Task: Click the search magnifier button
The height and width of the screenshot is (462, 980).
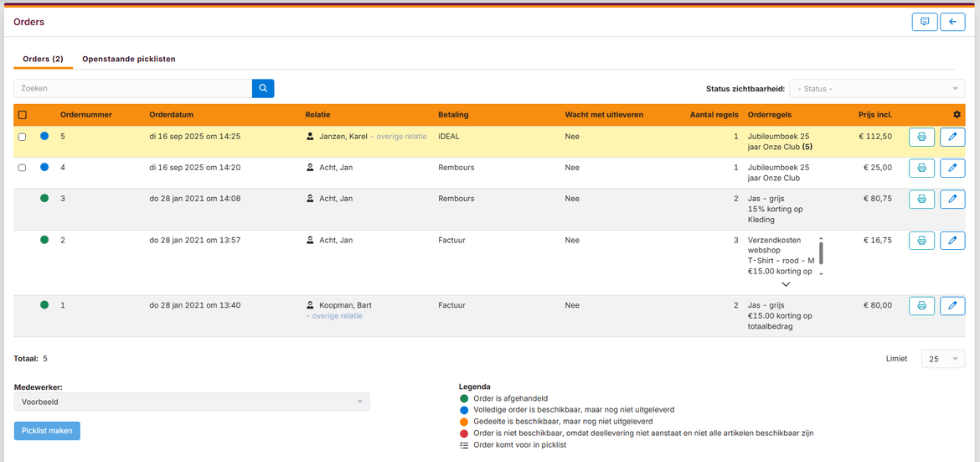Action: click(263, 88)
